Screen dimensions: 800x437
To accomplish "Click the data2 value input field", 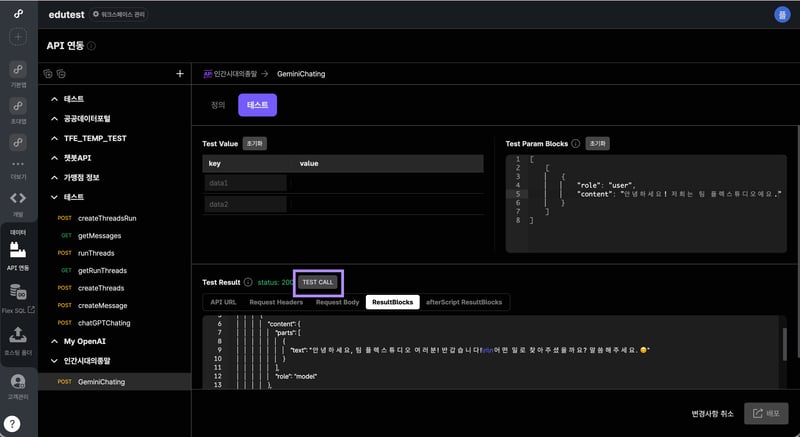I will (386, 204).
